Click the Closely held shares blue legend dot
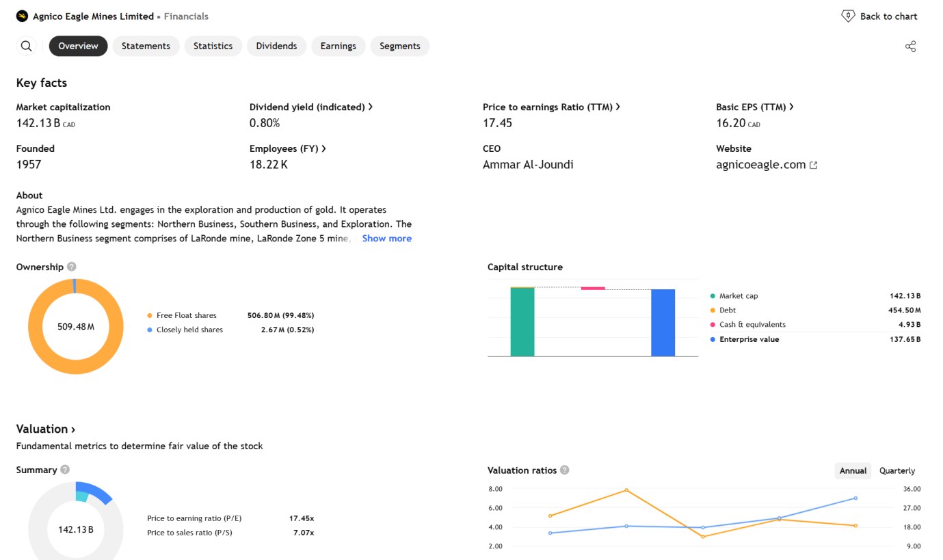This screenshot has width=943, height=560. [150, 330]
